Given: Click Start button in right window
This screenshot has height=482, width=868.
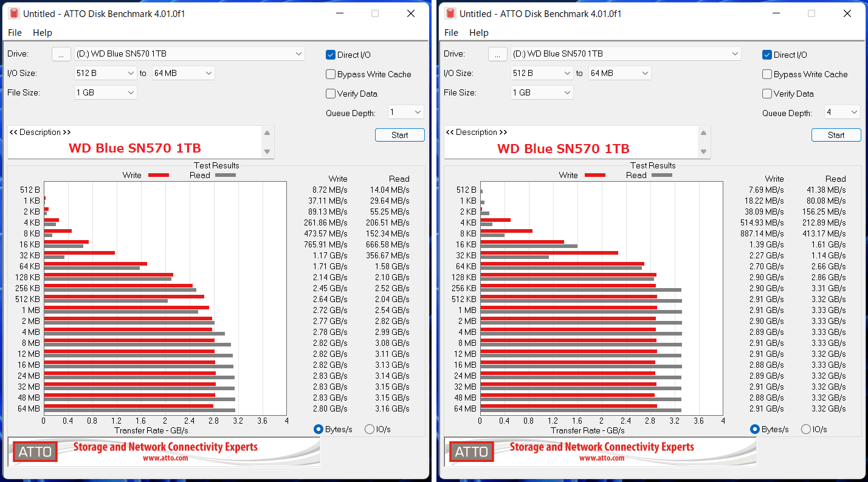Looking at the screenshot, I should 836,135.
